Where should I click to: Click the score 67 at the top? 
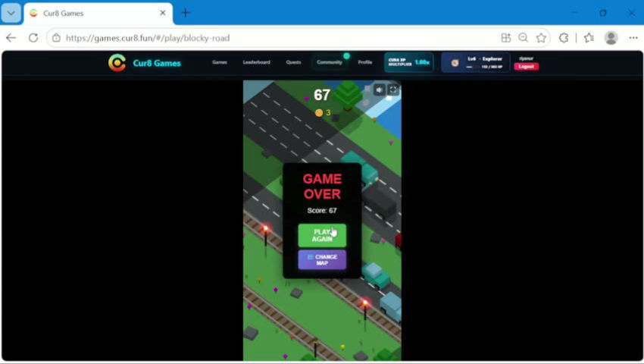[322, 95]
